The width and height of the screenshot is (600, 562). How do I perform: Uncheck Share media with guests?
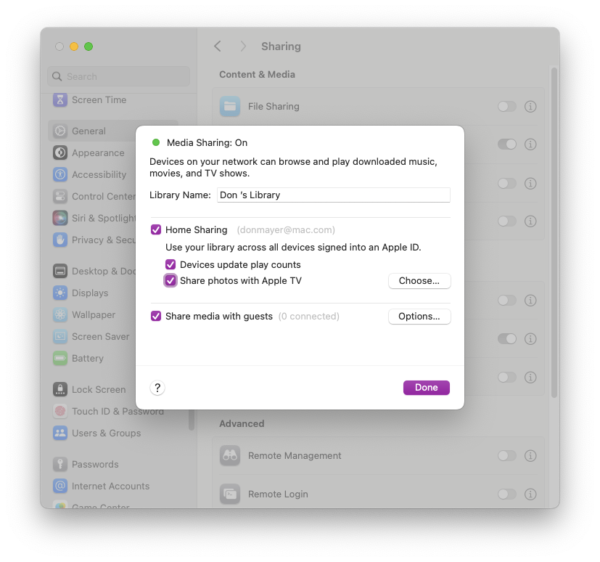156,316
